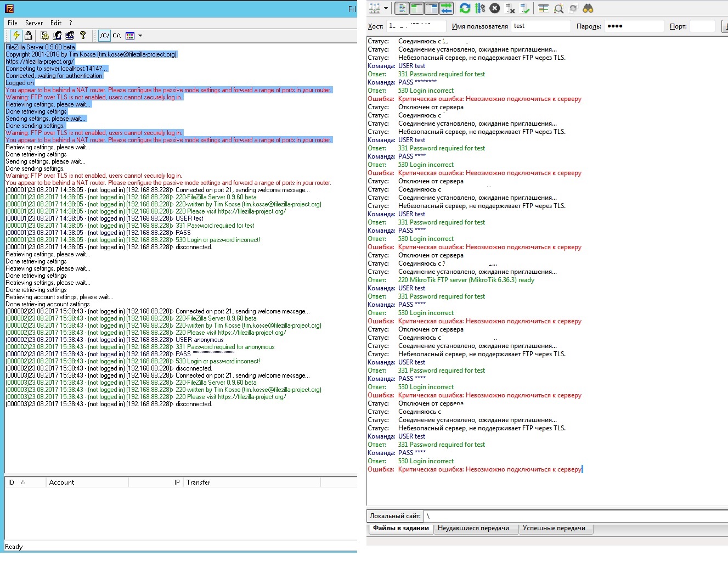Open Server menu in FileZilla Server

34,23
